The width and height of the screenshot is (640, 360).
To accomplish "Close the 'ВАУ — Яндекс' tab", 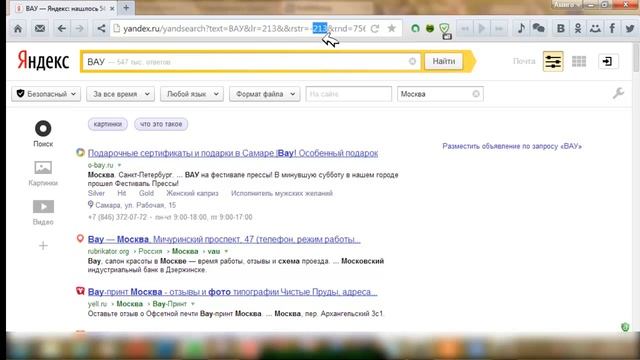I will click(x=112, y=8).
